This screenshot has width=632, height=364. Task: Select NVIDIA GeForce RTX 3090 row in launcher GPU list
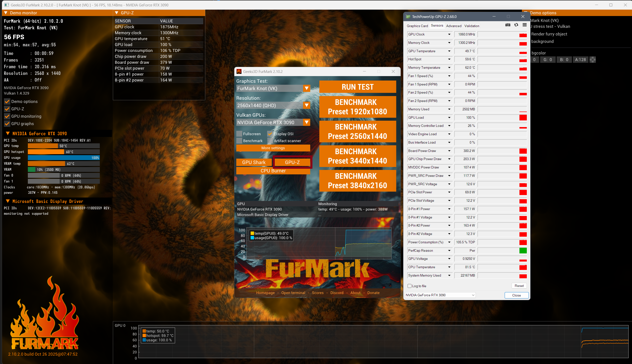(317, 209)
